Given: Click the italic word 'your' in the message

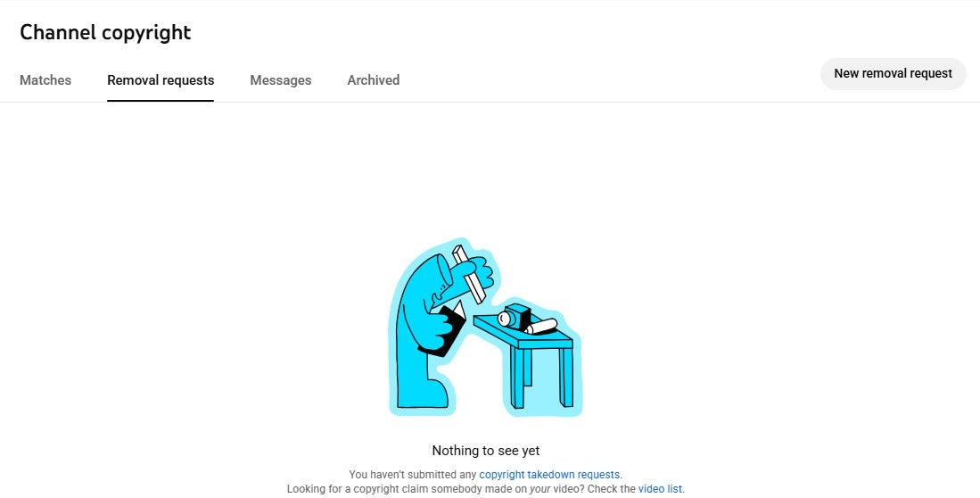Looking at the screenshot, I should 540,489.
